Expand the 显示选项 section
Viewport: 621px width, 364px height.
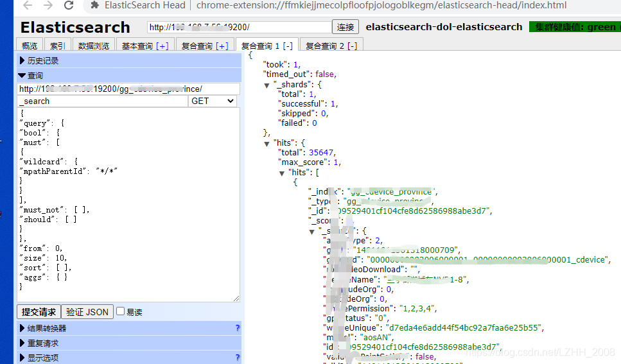click(x=129, y=358)
